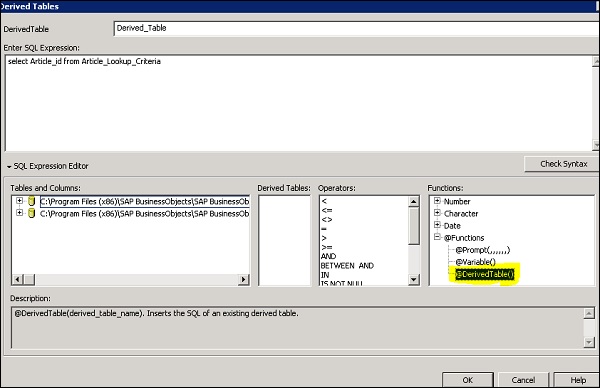
Task: Select the AND operator
Action: 328,256
